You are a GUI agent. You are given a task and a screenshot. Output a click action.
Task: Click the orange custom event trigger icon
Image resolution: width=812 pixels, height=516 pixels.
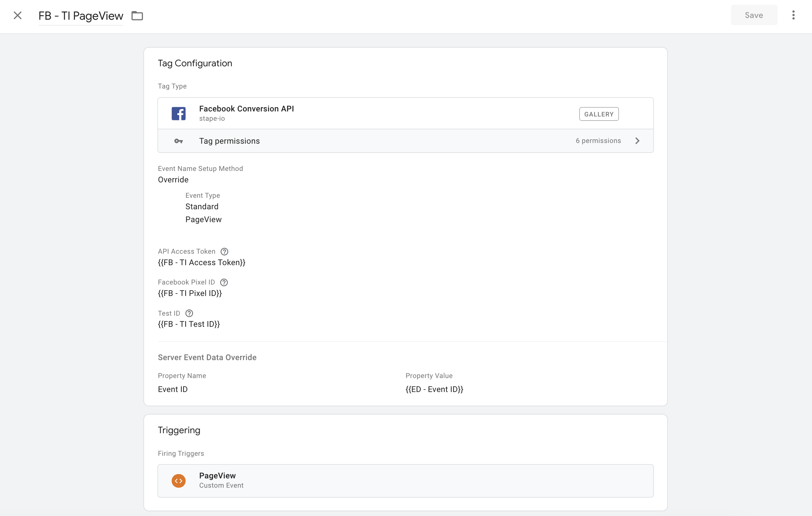click(x=178, y=481)
